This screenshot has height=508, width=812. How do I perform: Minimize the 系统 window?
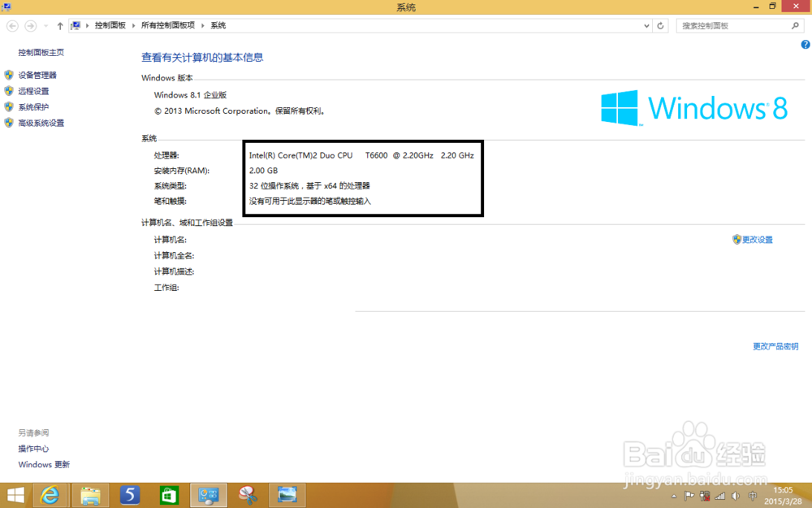[757, 7]
